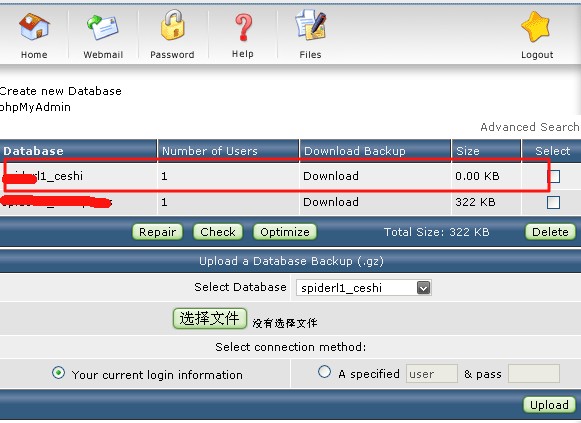Click the Optimize button
The width and height of the screenshot is (581, 423).
[x=285, y=232]
